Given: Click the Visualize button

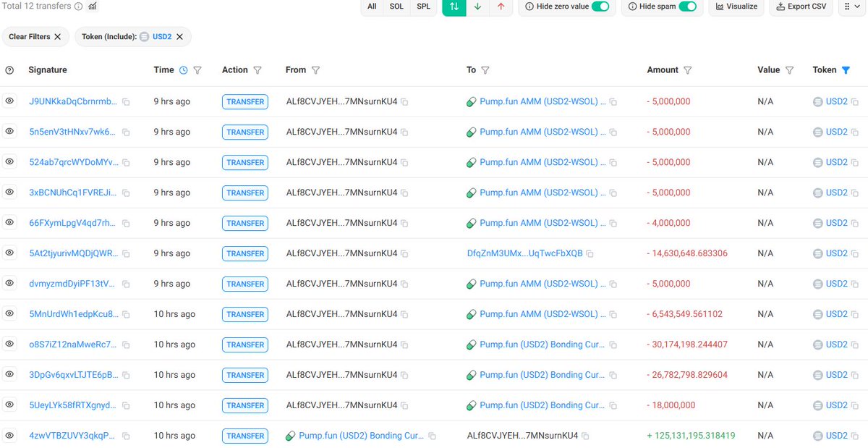Looking at the screenshot, I should (736, 7).
